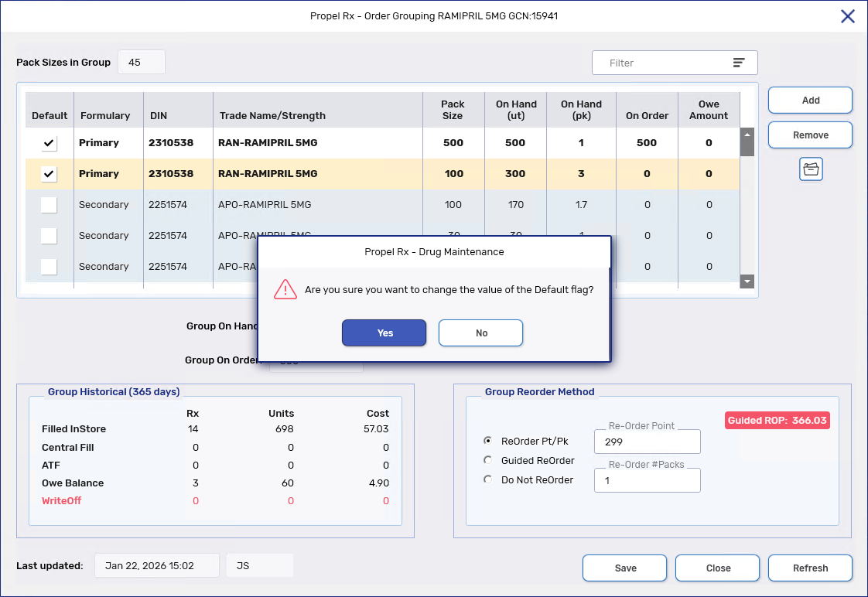Toggle Default checkbox for pack size 100 row
868x597 pixels.
click(x=50, y=174)
